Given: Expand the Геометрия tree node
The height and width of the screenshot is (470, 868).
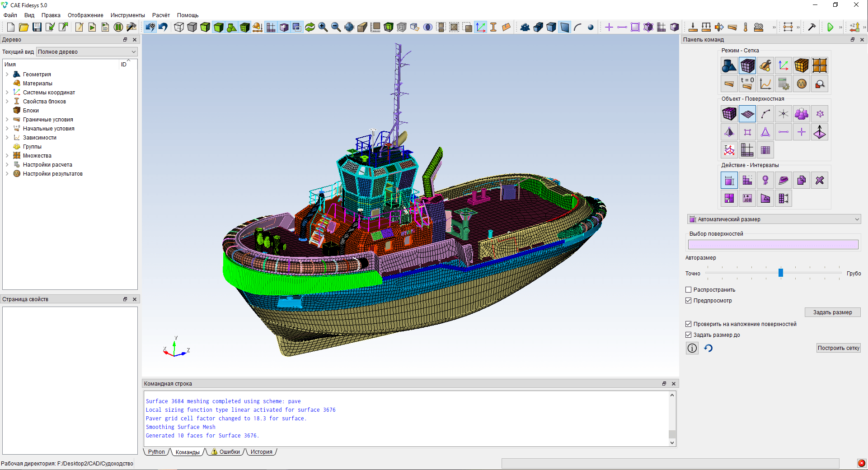Looking at the screenshot, I should [7, 74].
